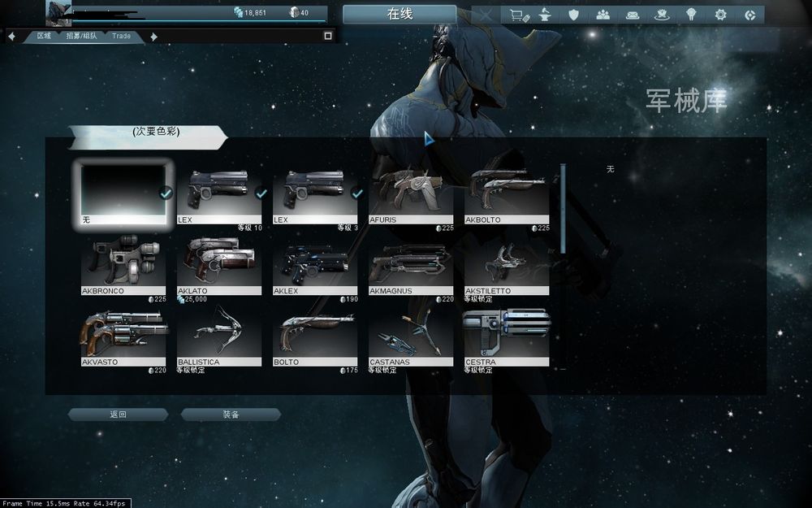Click the 18,851 credits amount
The image size is (812, 508).
[x=255, y=12]
